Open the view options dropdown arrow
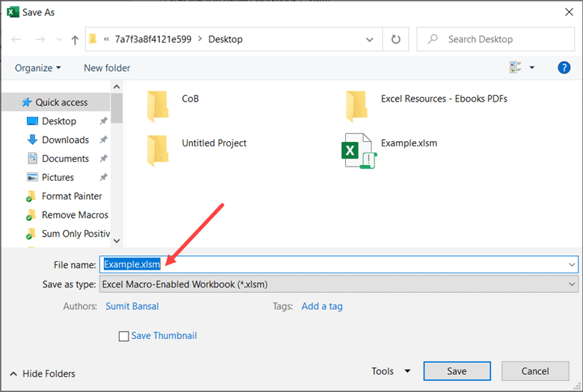The width and height of the screenshot is (583, 392). 531,68
